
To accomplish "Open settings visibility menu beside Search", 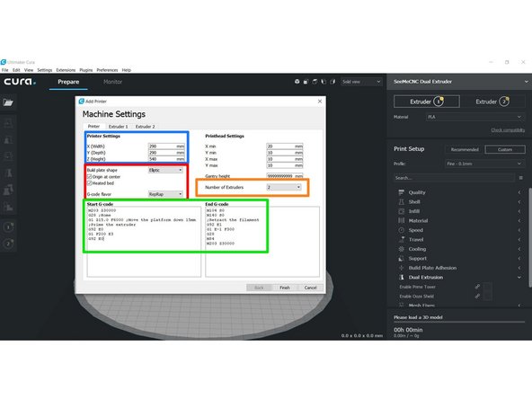I will click(521, 178).
